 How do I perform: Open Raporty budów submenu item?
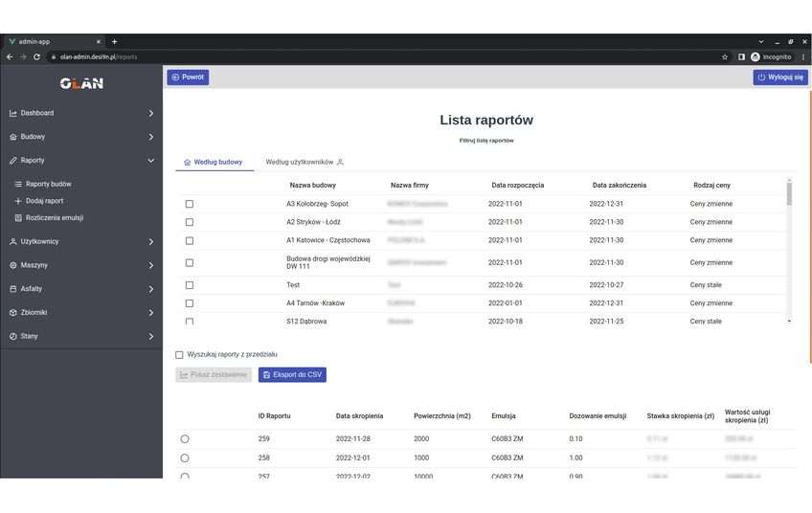coord(49,185)
